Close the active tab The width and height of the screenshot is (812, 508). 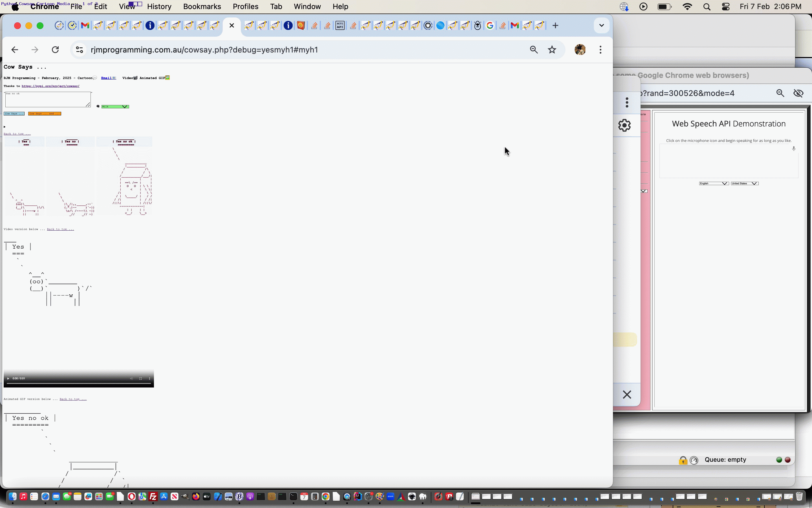pos(231,25)
